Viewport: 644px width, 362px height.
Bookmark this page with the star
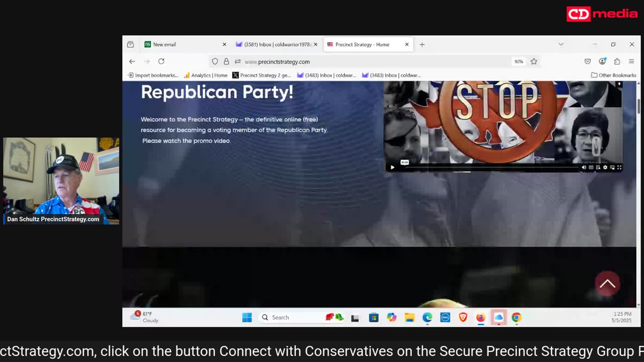click(x=534, y=61)
